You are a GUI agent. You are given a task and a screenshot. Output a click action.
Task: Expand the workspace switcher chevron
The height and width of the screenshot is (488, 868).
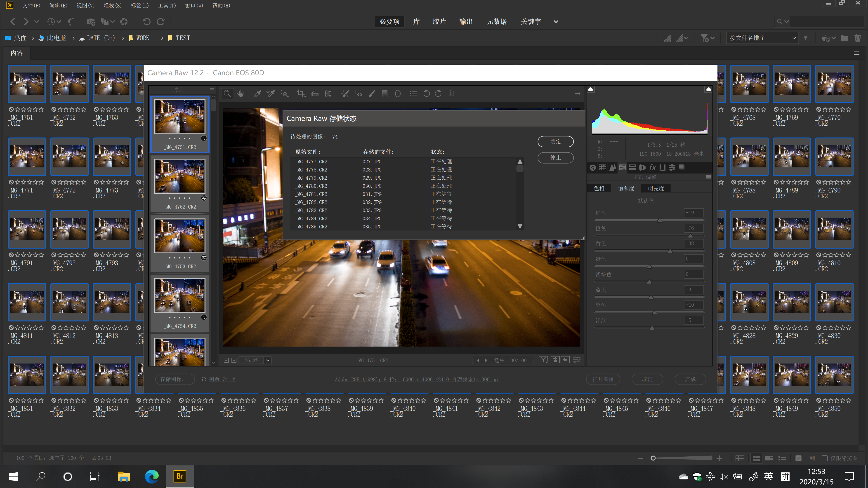tap(556, 21)
